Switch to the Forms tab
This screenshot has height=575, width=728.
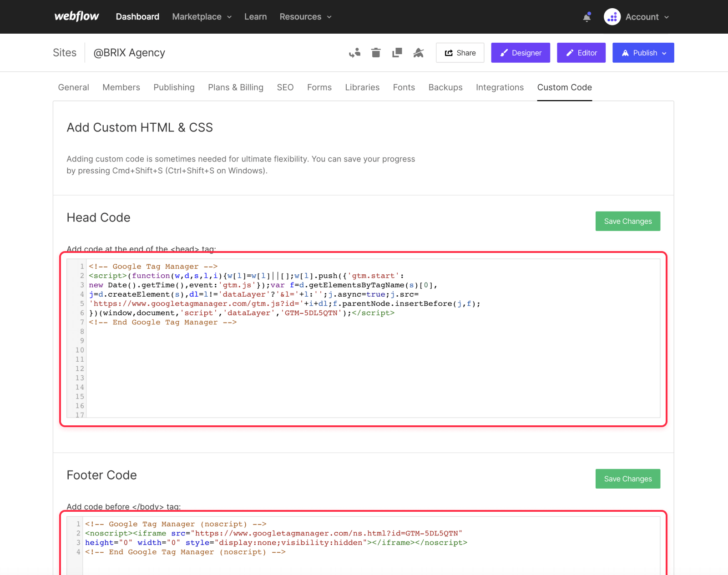pos(319,87)
